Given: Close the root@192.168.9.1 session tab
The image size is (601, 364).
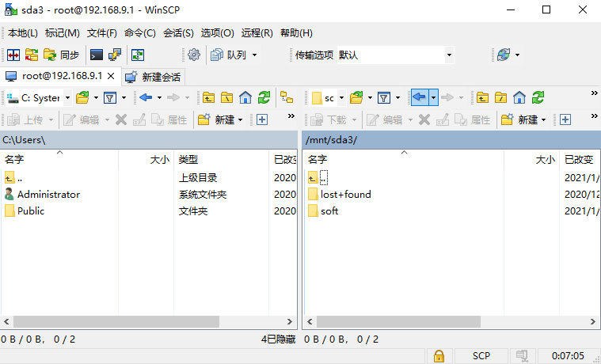Looking at the screenshot, I should point(111,76).
